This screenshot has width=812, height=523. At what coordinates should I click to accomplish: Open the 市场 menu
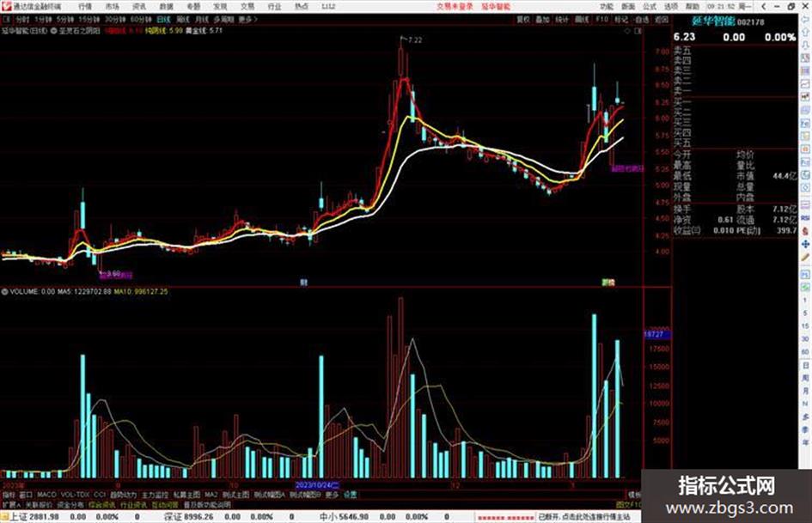[x=112, y=7]
